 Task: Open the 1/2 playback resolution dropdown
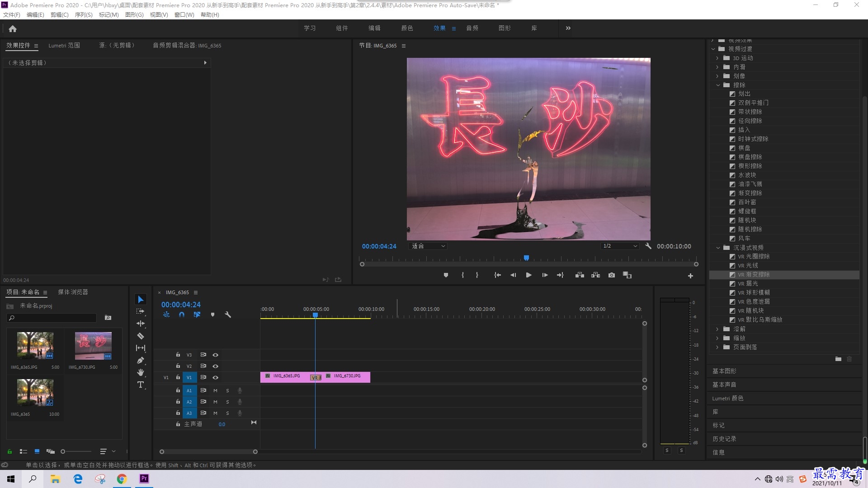click(x=620, y=246)
